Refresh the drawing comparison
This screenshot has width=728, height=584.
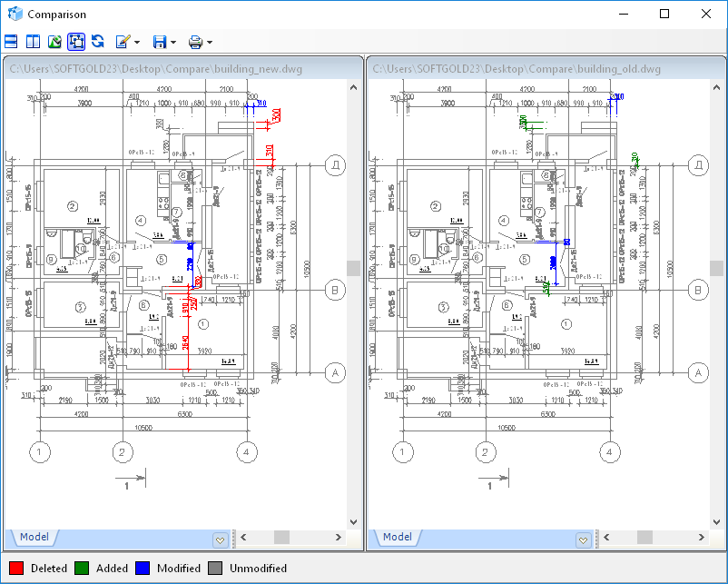[97, 42]
